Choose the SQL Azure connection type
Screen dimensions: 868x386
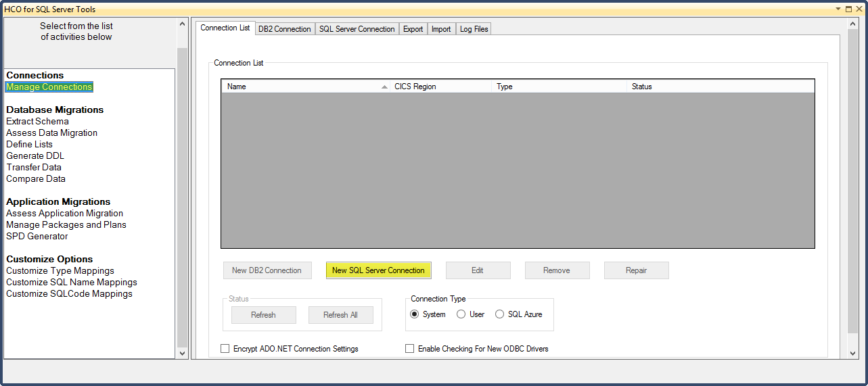500,314
